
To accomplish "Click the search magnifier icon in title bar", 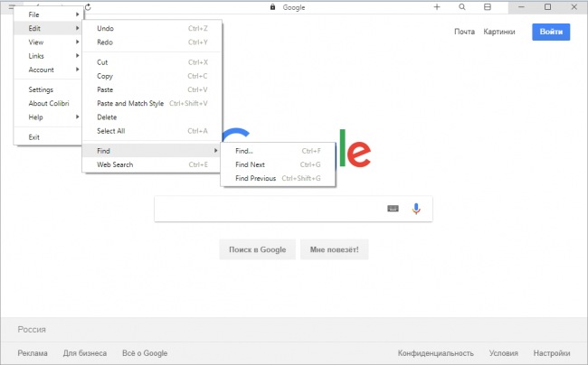I will 462,7.
